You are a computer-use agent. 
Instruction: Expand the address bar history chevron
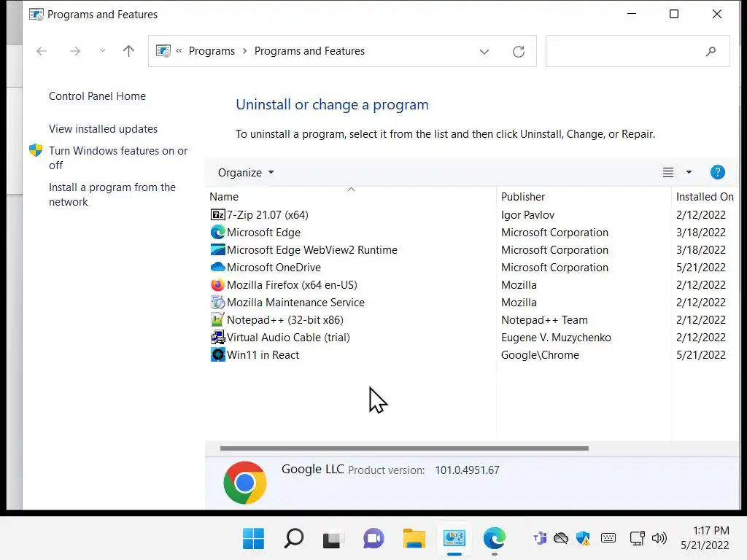point(484,52)
